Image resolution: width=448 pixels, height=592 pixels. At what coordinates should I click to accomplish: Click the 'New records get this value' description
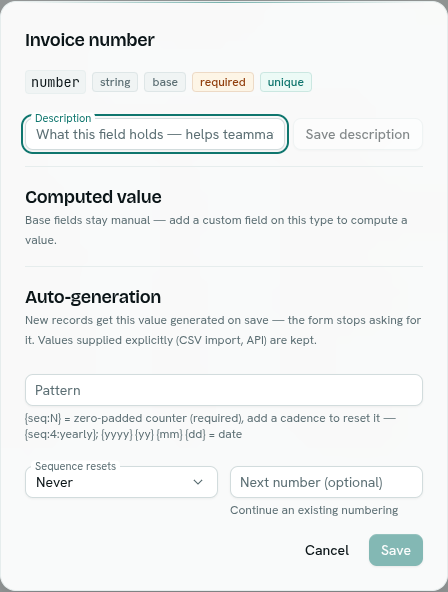coord(223,330)
